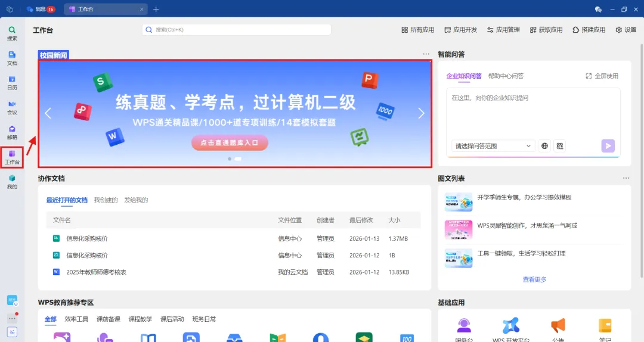Open 应用开发 in the top toolbar

pos(460,30)
